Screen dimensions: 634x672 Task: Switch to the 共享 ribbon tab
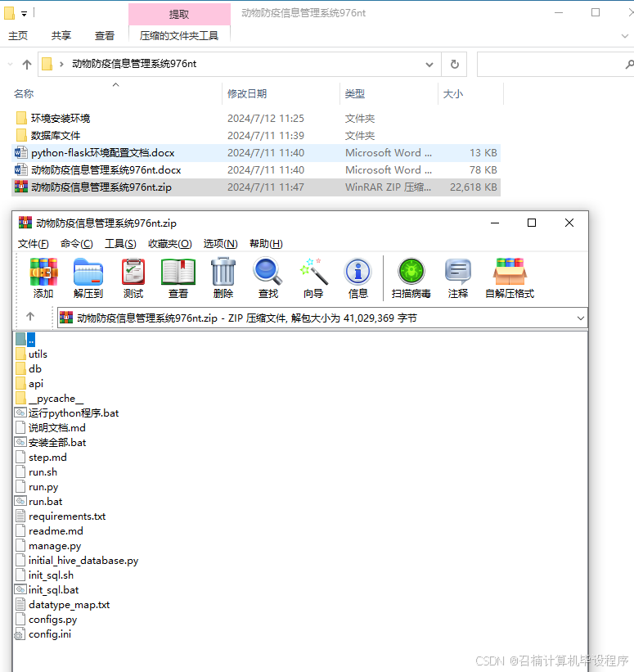point(61,35)
